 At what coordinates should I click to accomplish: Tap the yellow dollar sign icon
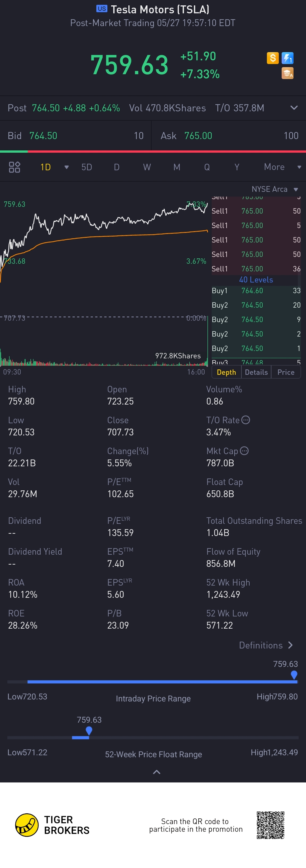point(273,58)
